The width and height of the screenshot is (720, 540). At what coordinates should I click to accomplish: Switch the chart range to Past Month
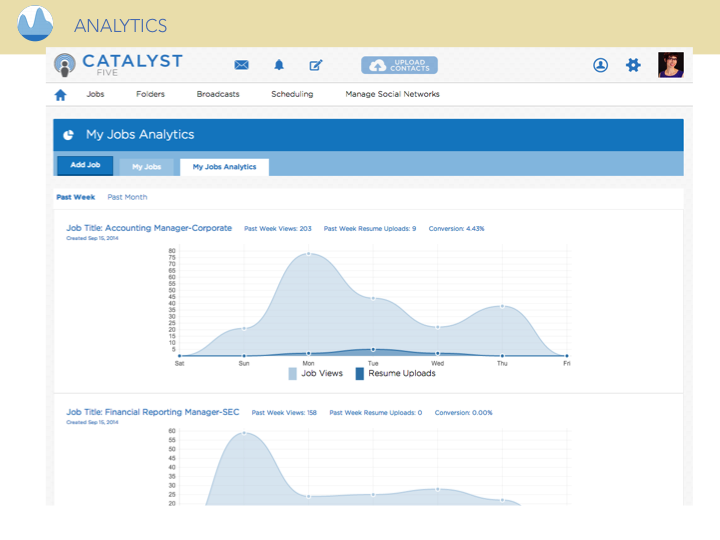click(x=127, y=197)
